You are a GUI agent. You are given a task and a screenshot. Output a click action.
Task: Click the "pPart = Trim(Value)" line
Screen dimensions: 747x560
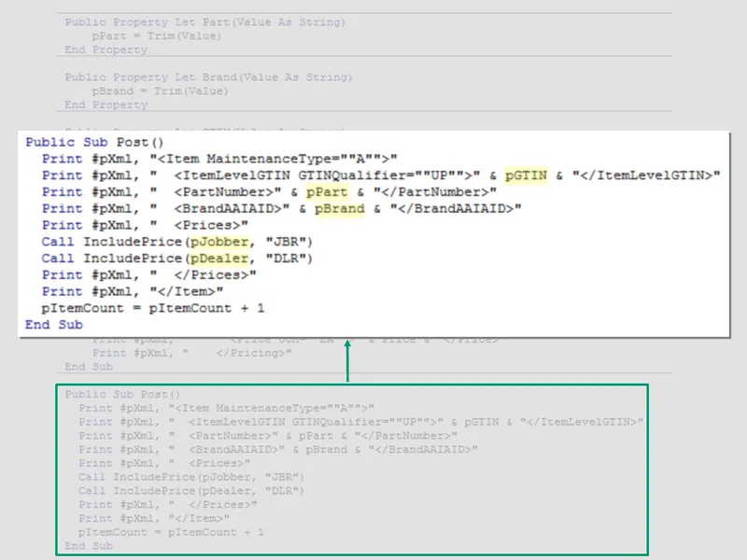[157, 35]
